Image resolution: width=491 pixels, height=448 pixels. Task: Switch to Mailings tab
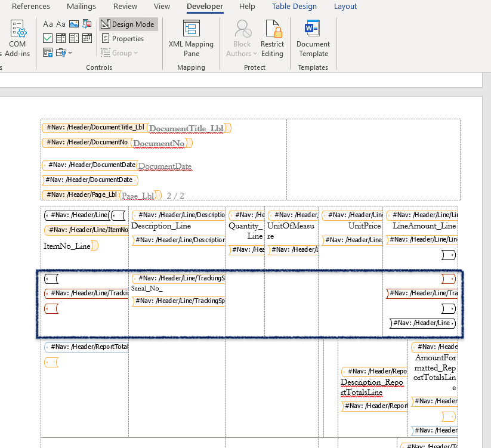[81, 6]
